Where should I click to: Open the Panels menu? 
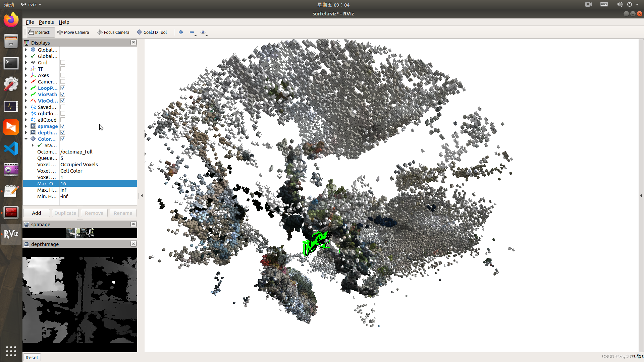(46, 22)
